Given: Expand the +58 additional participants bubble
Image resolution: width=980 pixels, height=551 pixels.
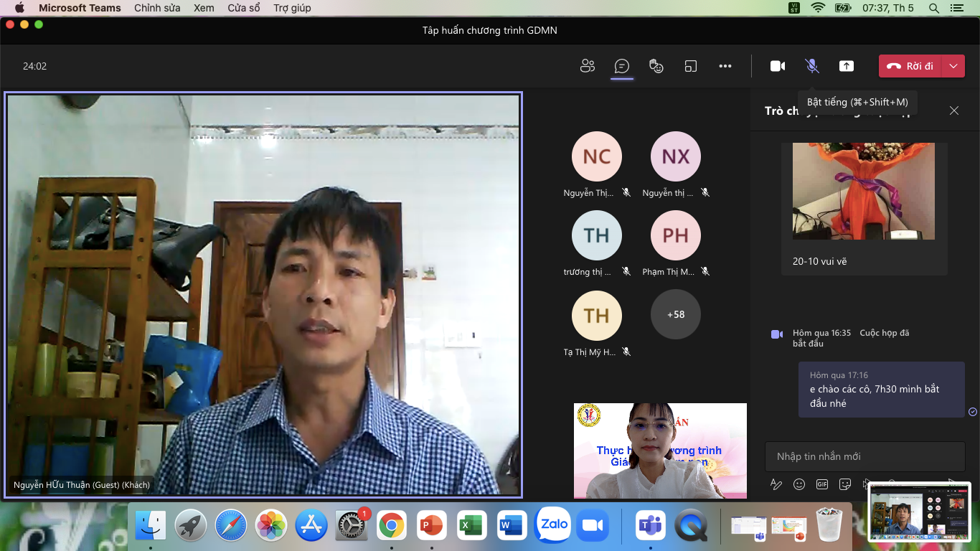Looking at the screenshot, I should point(675,314).
